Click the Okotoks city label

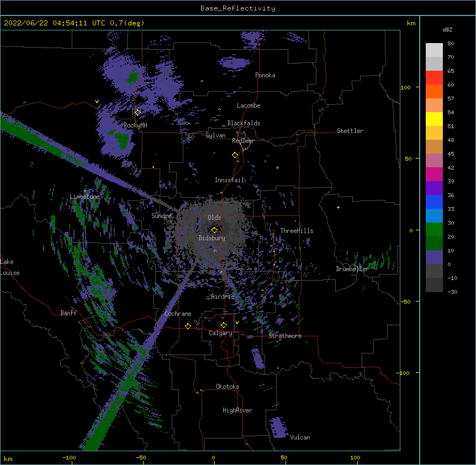pos(228,387)
